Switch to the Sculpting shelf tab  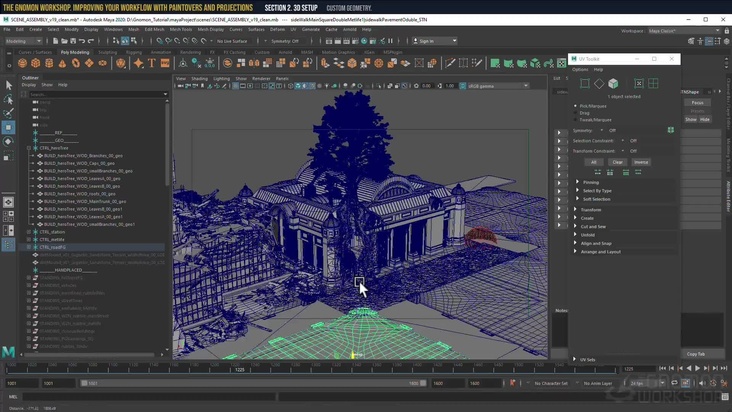coord(107,52)
